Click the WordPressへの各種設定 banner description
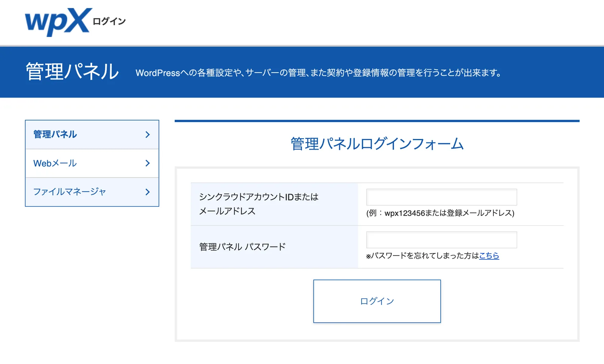The height and width of the screenshot is (364, 604). click(x=319, y=72)
